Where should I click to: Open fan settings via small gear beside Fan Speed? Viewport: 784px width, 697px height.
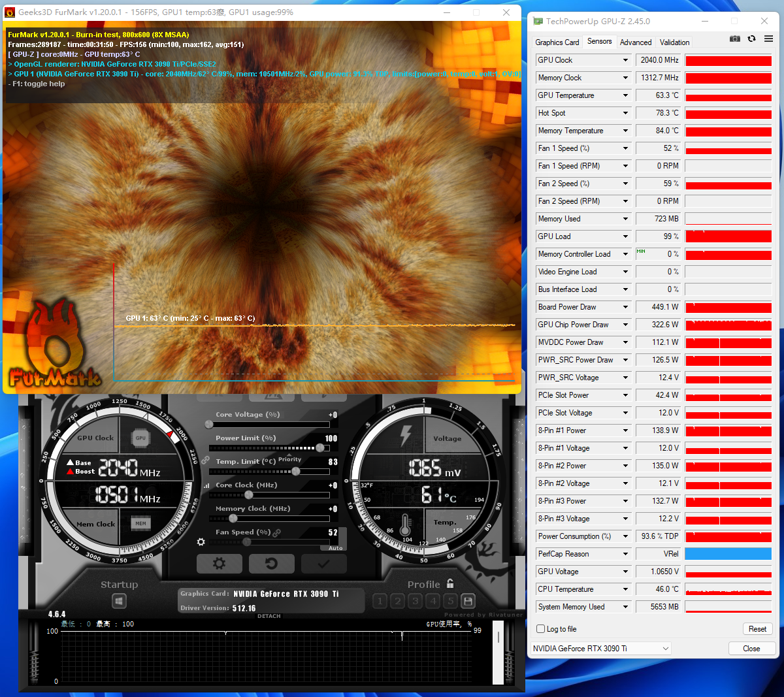pyautogui.click(x=201, y=542)
